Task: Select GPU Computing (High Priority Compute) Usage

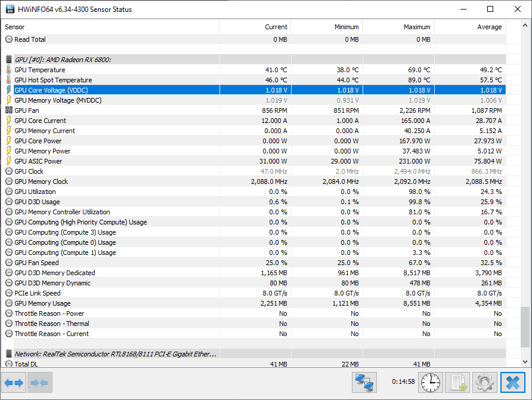Action: click(x=253, y=222)
